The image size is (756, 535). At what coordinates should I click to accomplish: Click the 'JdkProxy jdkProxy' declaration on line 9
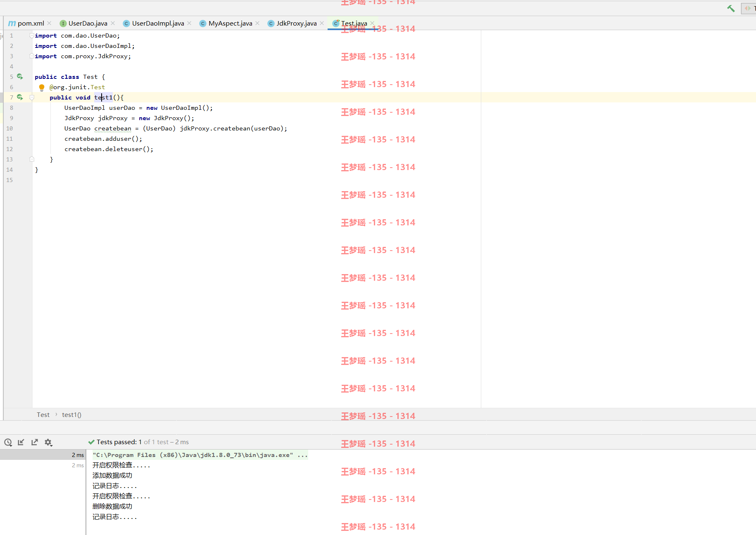click(96, 118)
